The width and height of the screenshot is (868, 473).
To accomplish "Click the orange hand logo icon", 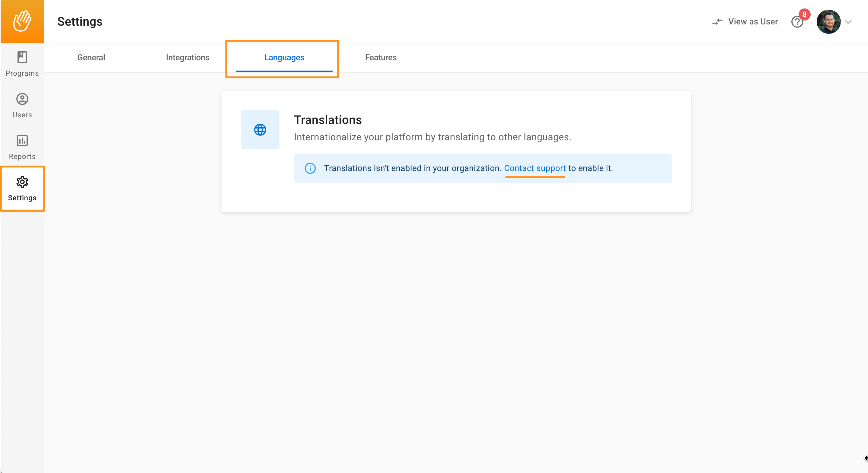I will point(22,21).
